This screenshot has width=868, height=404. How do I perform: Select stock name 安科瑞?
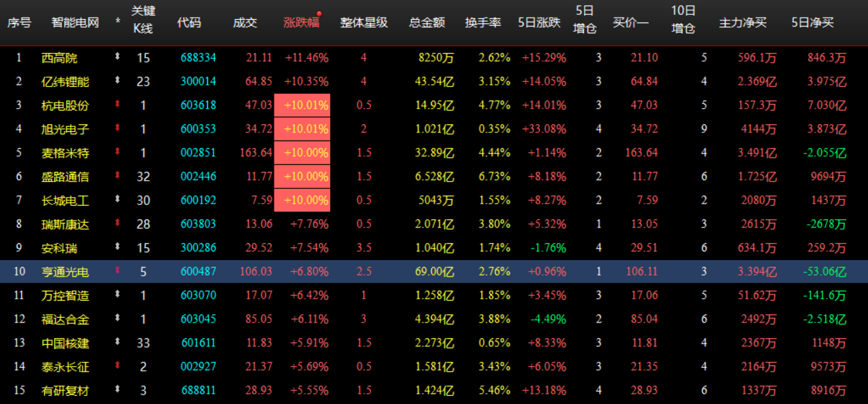[x=59, y=248]
